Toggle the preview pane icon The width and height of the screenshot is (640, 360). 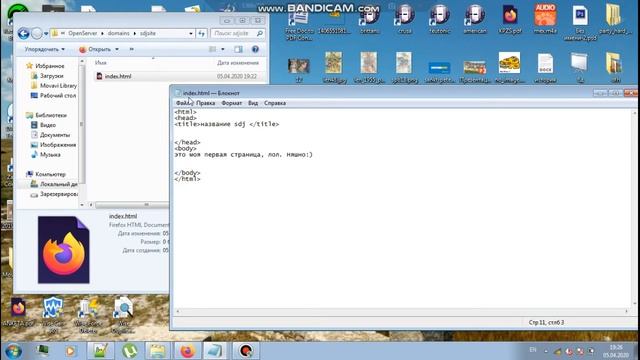pos(238,49)
